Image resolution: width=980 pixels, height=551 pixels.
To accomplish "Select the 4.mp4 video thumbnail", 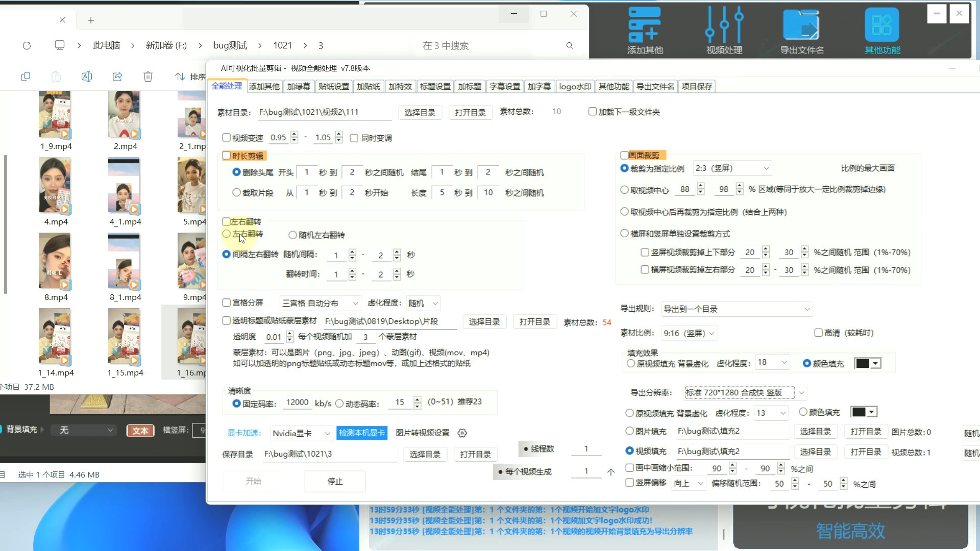I will pos(55,185).
